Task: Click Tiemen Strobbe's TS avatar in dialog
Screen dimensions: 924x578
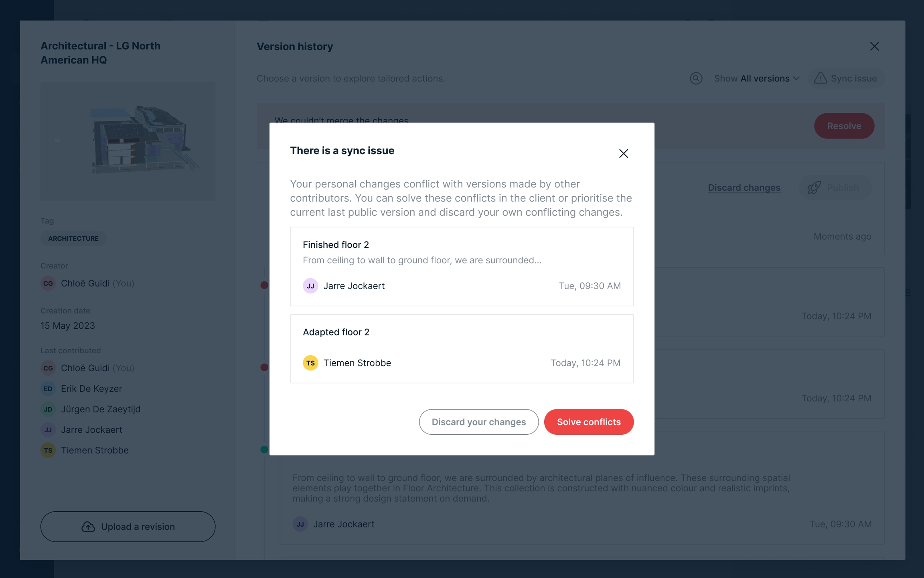Action: [310, 363]
